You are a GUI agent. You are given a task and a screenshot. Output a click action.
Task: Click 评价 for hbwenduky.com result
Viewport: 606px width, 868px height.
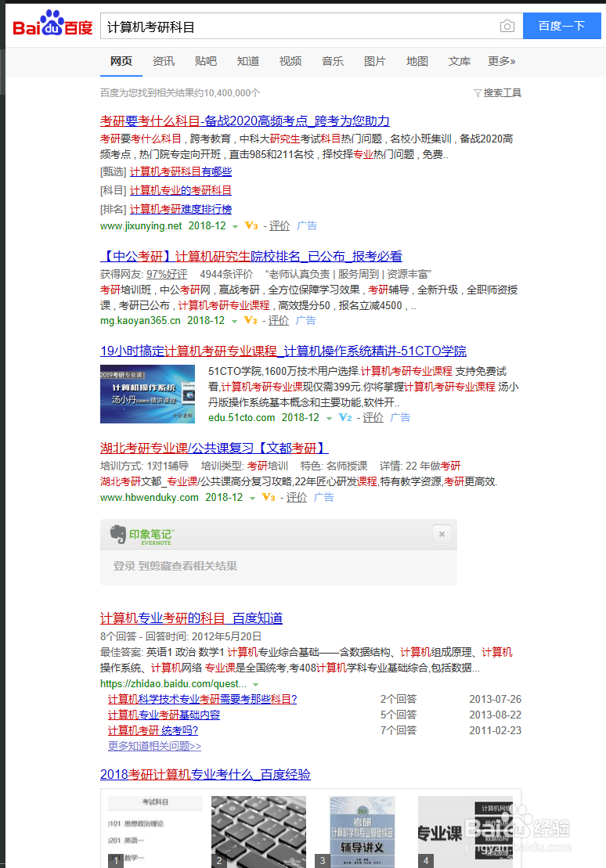point(297,497)
